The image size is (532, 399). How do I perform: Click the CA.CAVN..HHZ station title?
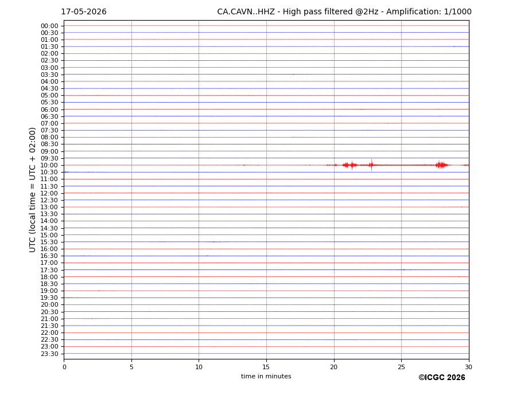pyautogui.click(x=246, y=12)
